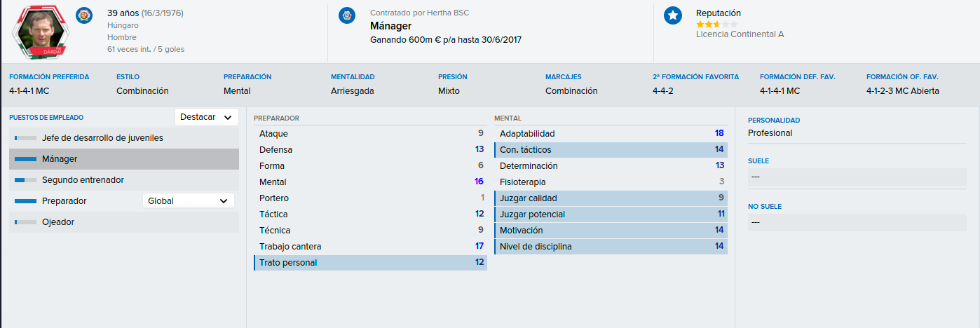Click the manager portrait photo
The height and width of the screenshot is (328, 980).
[41, 31]
